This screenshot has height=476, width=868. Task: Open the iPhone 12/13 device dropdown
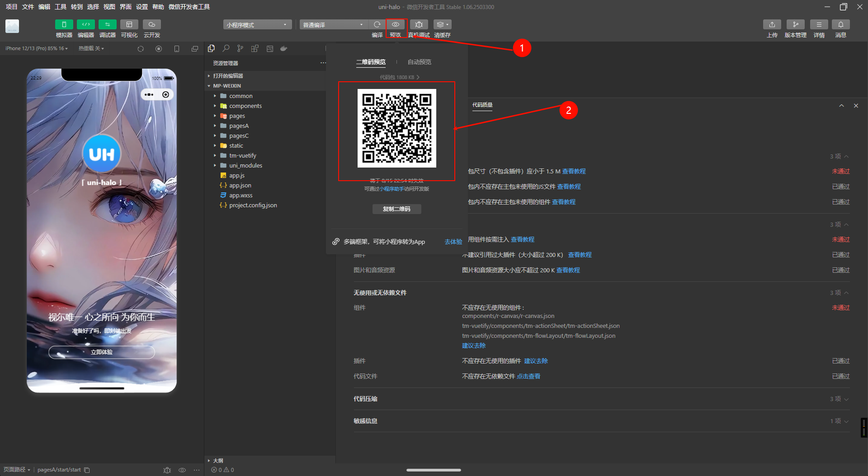tap(36, 48)
